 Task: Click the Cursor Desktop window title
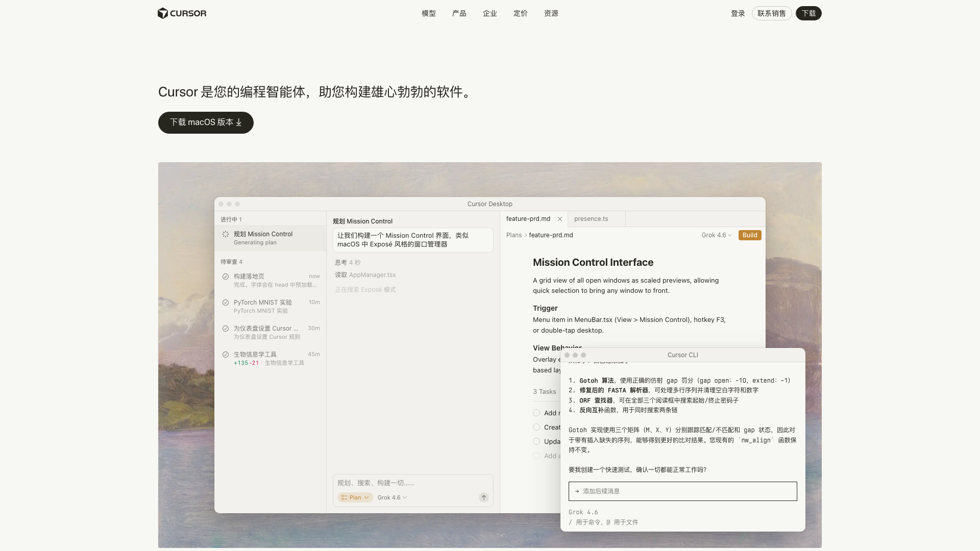click(x=490, y=204)
